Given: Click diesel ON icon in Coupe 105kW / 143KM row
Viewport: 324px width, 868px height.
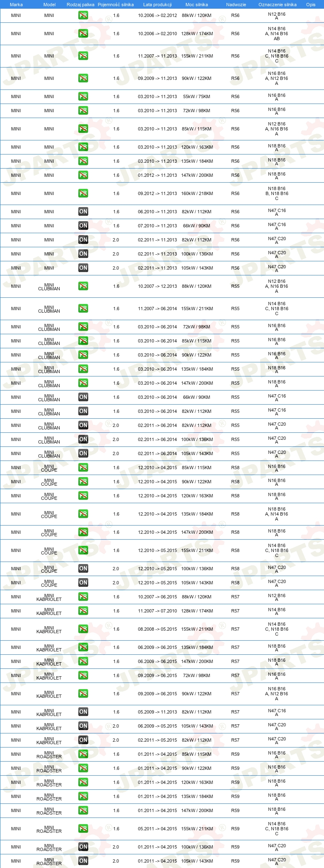Looking at the screenshot, I should (83, 583).
